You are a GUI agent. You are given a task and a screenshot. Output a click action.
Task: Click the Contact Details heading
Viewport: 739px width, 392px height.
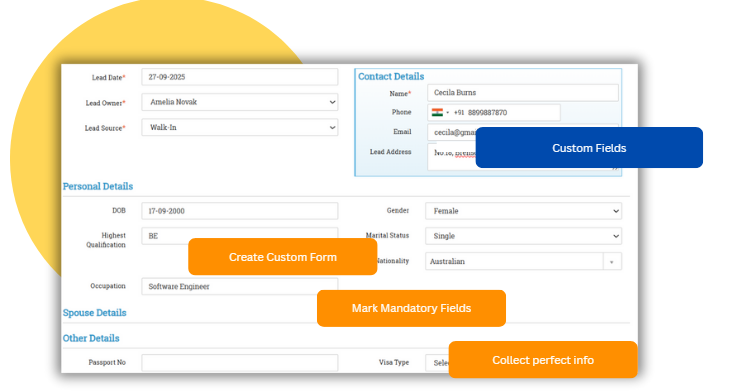[x=391, y=76]
